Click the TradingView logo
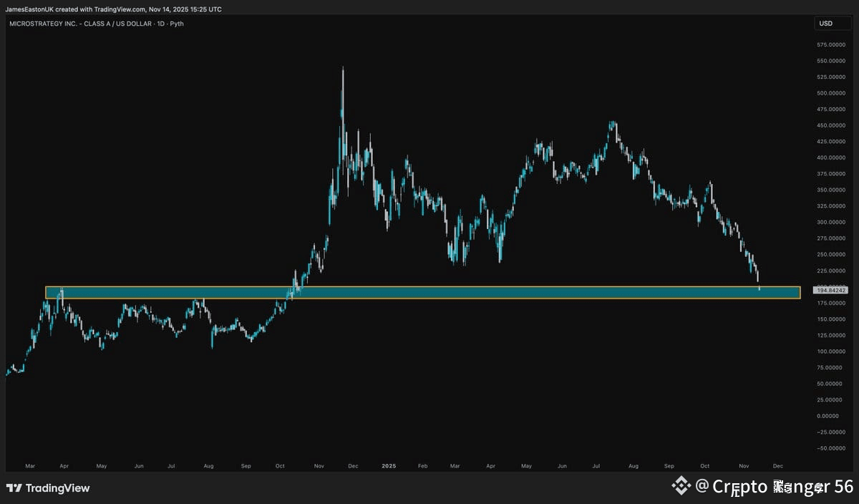 coord(49,488)
